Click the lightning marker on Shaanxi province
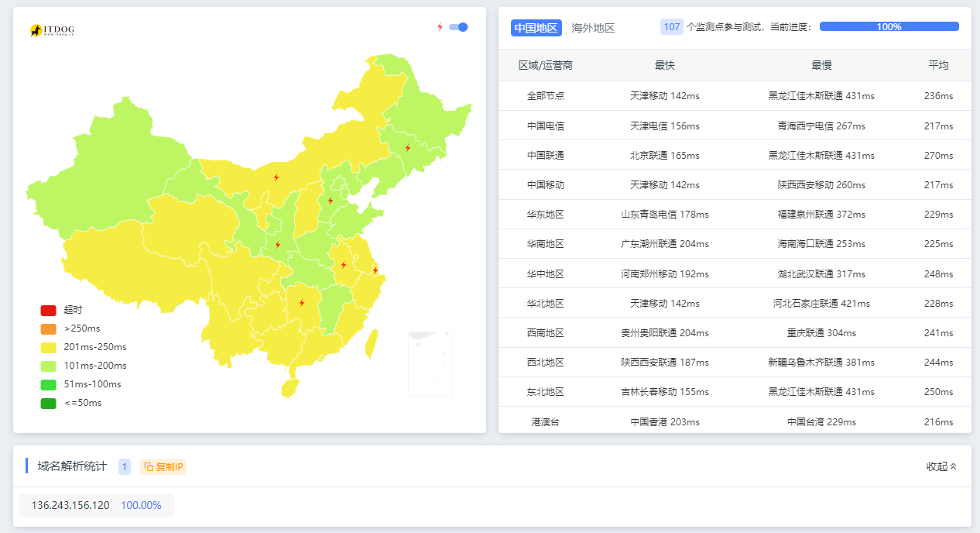 pos(278,245)
